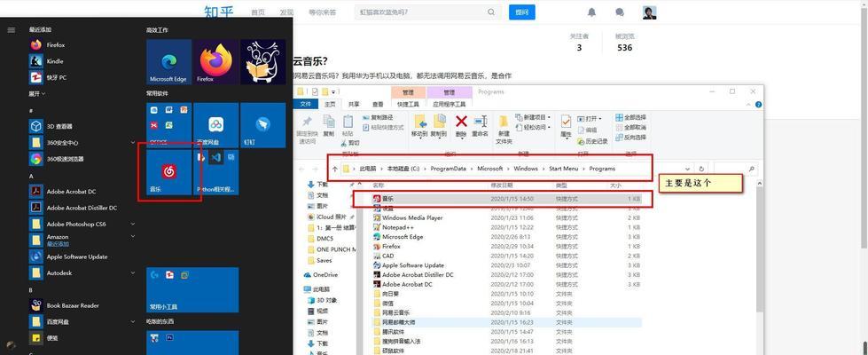Open the address bar history dropdown arrow
Screen dimensions: 868x355
pos(687,169)
